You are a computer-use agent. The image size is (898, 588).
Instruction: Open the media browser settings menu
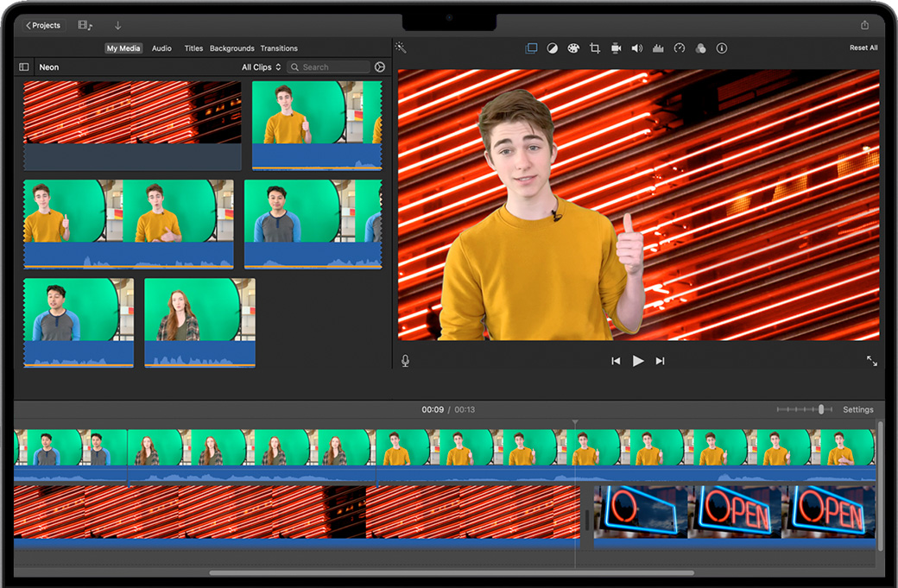tap(379, 67)
